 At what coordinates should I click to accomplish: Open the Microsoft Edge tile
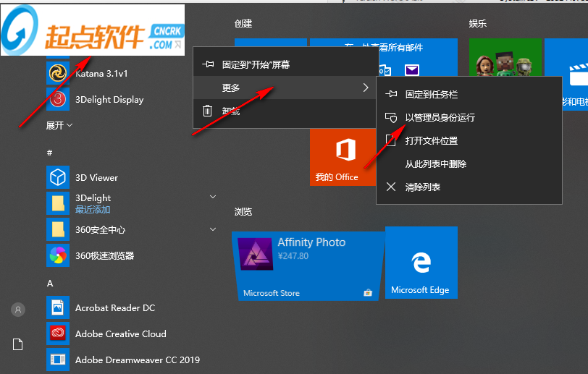pyautogui.click(x=421, y=263)
